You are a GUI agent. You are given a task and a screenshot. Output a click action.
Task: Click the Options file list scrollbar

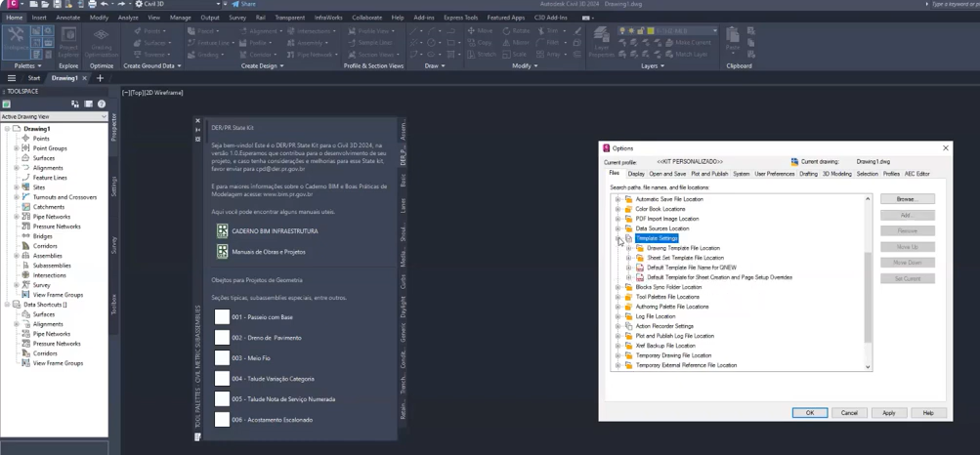click(x=868, y=297)
